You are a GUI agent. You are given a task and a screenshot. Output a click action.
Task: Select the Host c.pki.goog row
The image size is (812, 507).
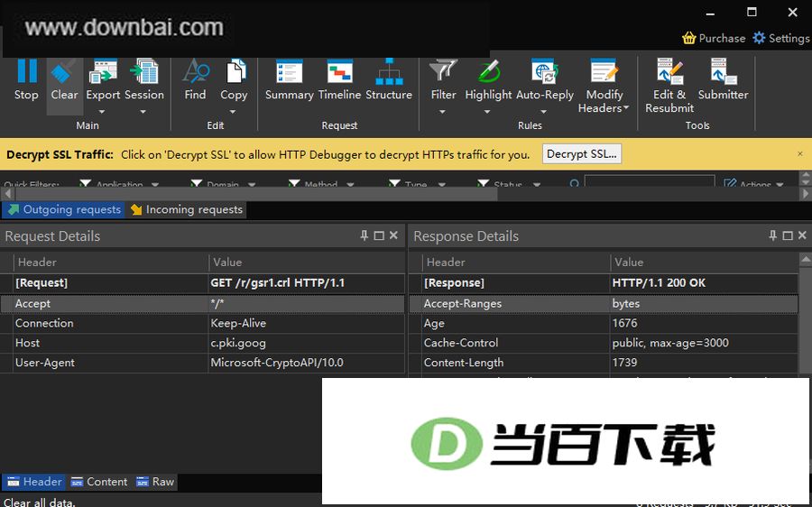202,343
